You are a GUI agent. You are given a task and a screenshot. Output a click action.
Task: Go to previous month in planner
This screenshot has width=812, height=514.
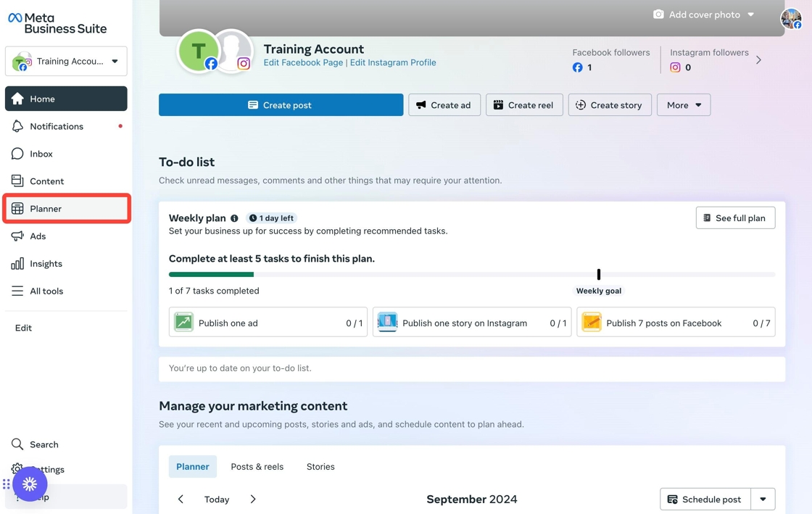(181, 499)
